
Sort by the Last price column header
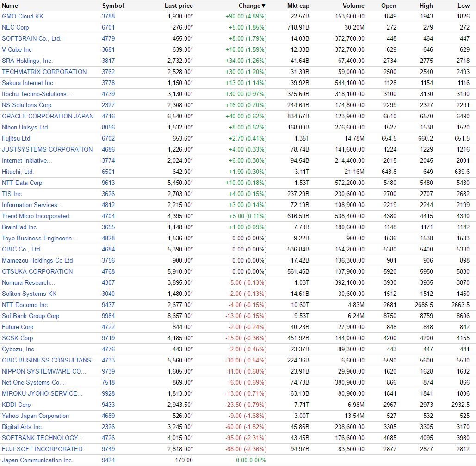click(x=179, y=6)
